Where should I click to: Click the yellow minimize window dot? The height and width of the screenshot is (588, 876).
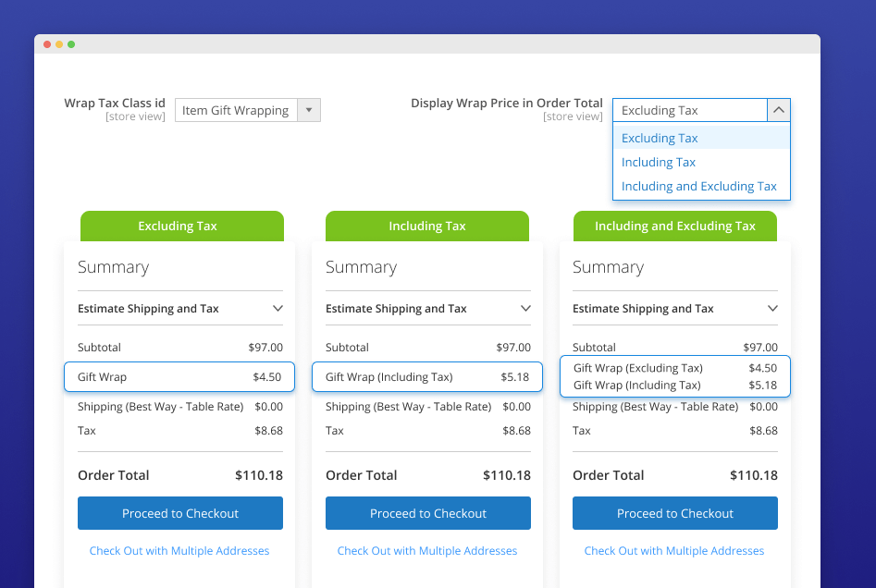[x=59, y=44]
